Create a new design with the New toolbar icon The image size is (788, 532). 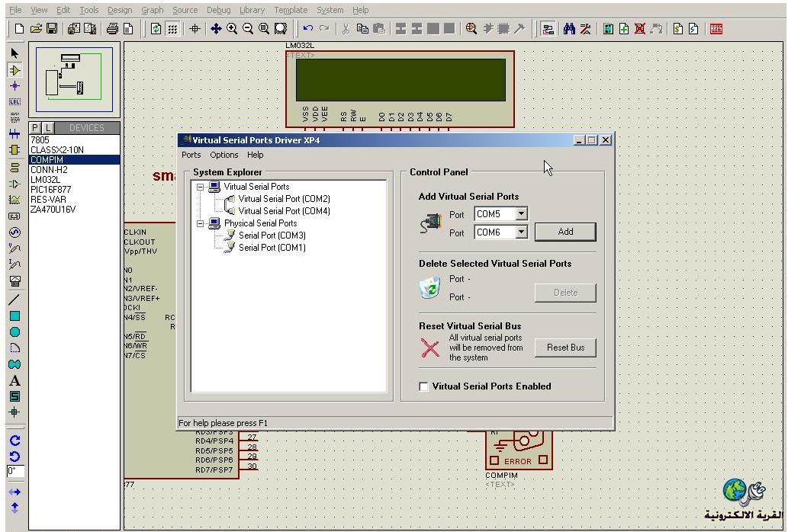pos(19,29)
